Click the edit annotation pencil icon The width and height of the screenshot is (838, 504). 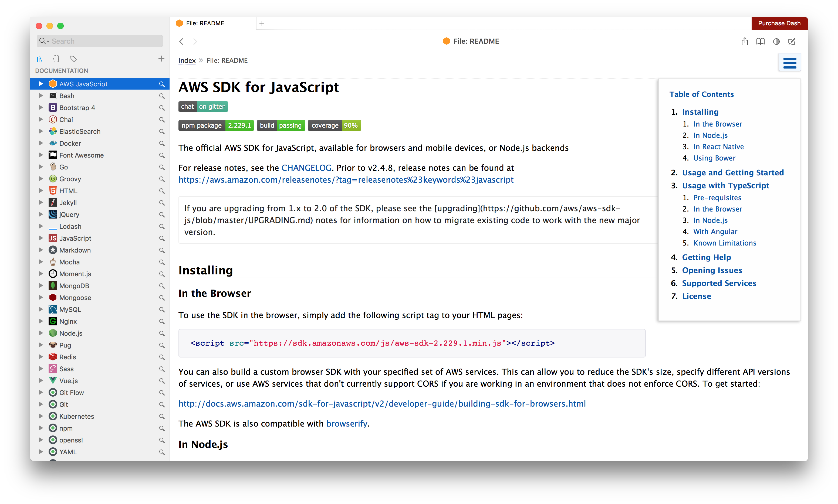click(x=792, y=42)
